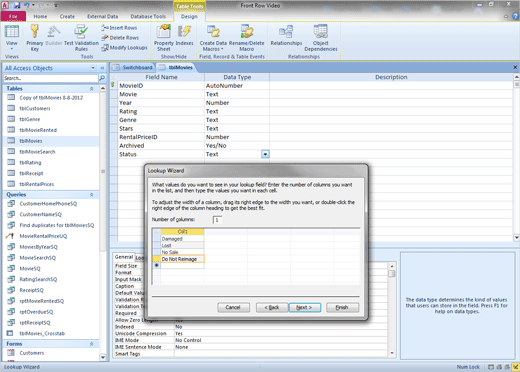Minimize the ribbon caret icon
This screenshot has height=372, width=520.
pyautogui.click(x=506, y=16)
